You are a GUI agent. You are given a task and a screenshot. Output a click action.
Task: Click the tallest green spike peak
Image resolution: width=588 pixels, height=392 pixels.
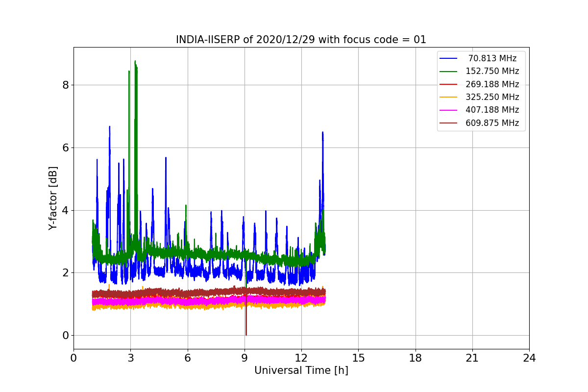coord(135,61)
